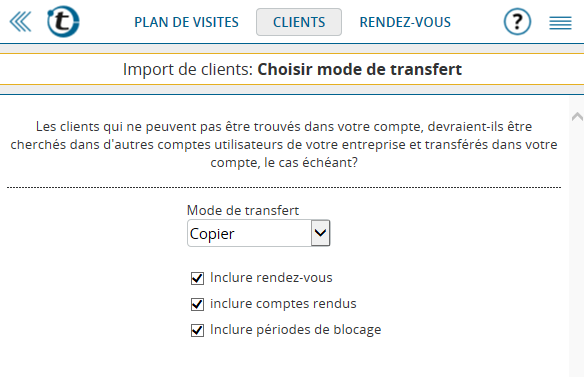Click the 'inclure comptes rendus' label text
The height and width of the screenshot is (377, 584).
pos(283,304)
